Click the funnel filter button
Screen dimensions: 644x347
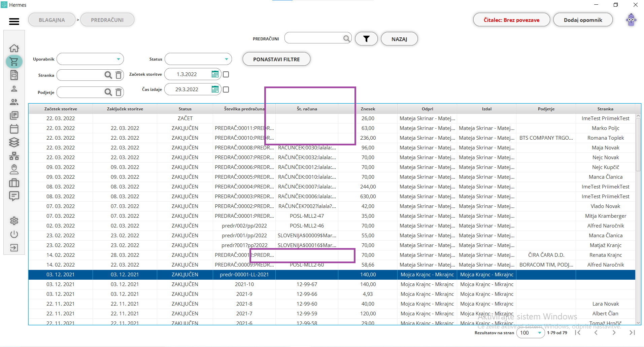(x=366, y=39)
